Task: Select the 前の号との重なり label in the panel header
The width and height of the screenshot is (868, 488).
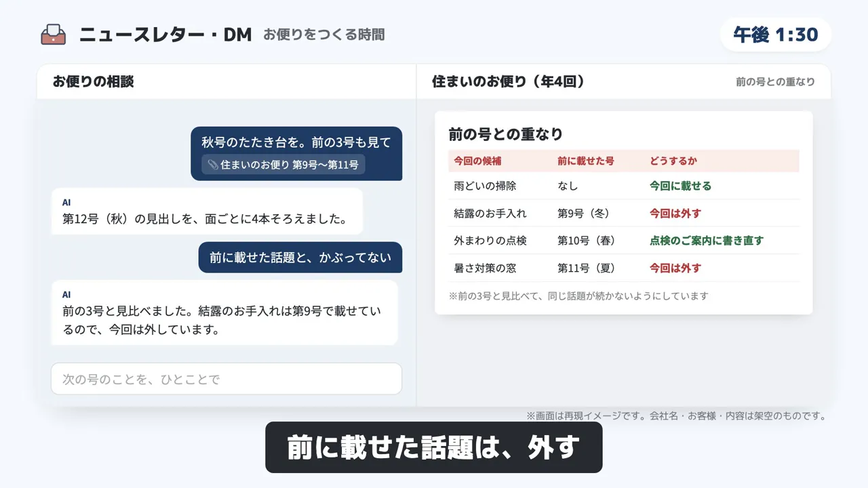Action: pyautogui.click(x=775, y=82)
